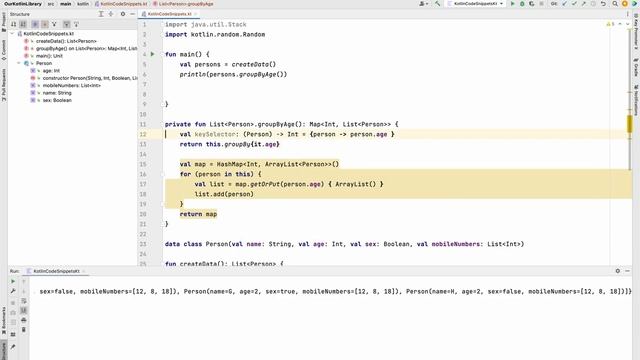Select name: String in Structure tree

point(57,93)
